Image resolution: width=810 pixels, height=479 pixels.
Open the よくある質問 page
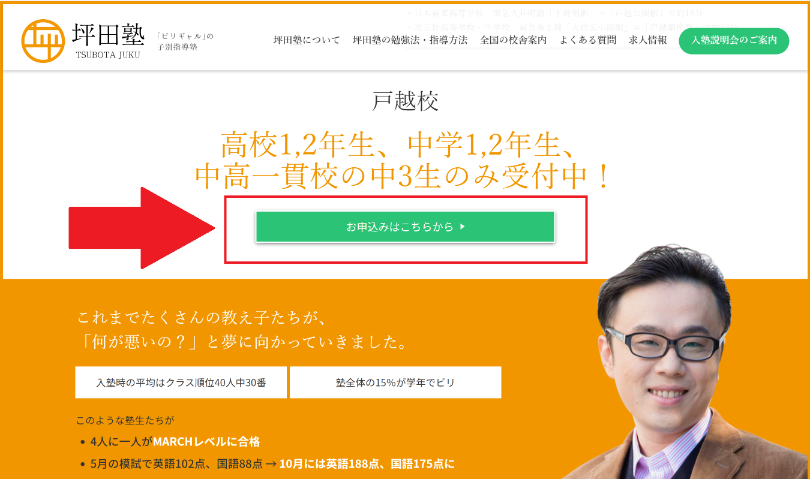tap(588, 40)
